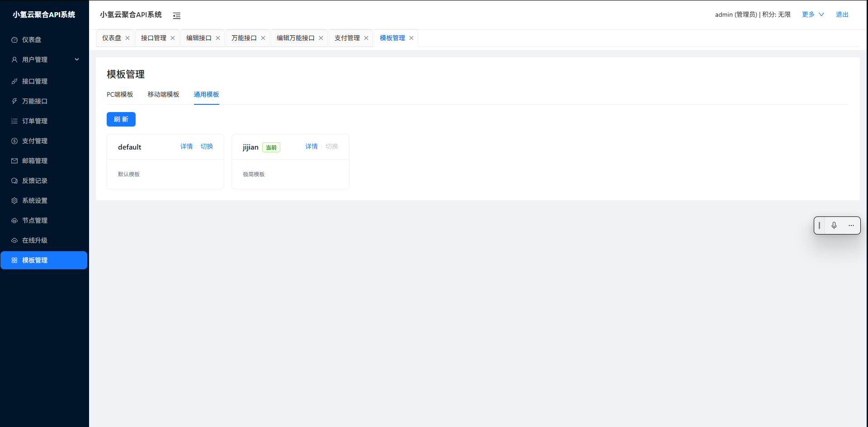Screen dimensions: 868x427
Task: Open 万能接口 from the sidebar
Action: pyautogui.click(x=35, y=101)
